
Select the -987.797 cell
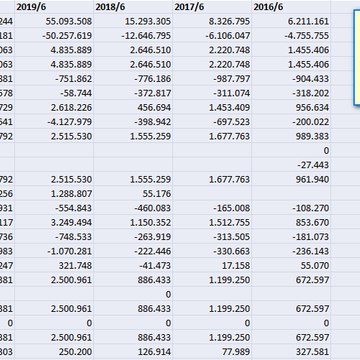pyautogui.click(x=212, y=79)
